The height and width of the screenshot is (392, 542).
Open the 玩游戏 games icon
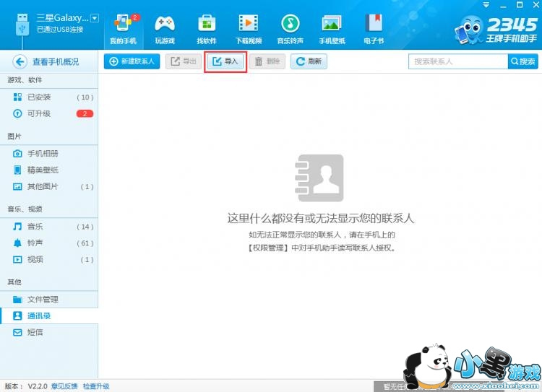pyautogui.click(x=165, y=25)
